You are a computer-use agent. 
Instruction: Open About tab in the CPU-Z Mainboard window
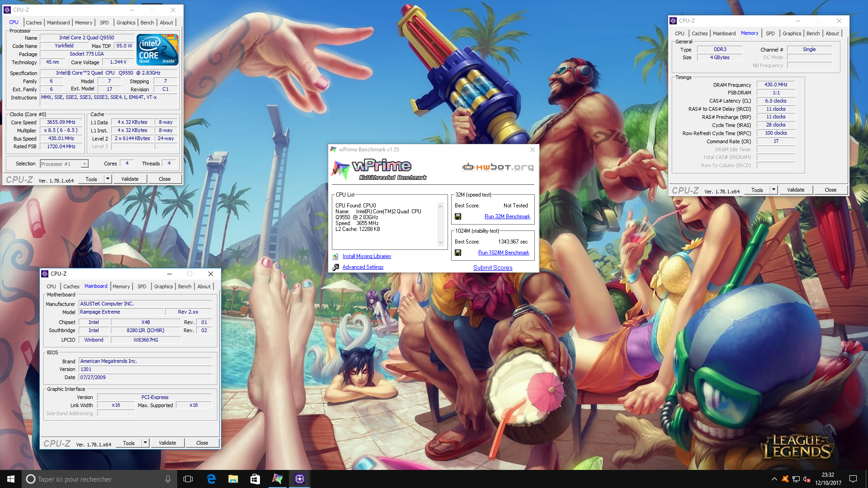coord(204,286)
